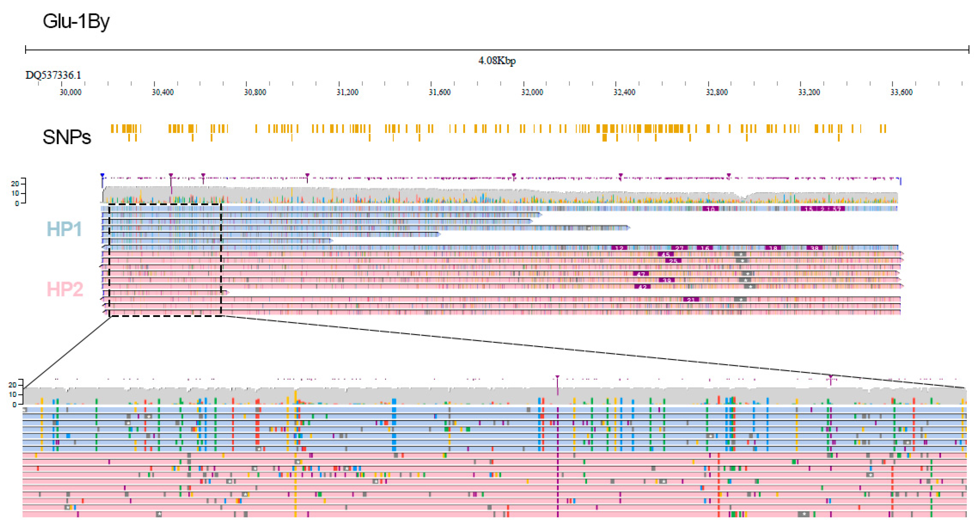The width and height of the screenshot is (980, 530).
Task: Click the HP2 haplotype label
Action: pos(65,289)
